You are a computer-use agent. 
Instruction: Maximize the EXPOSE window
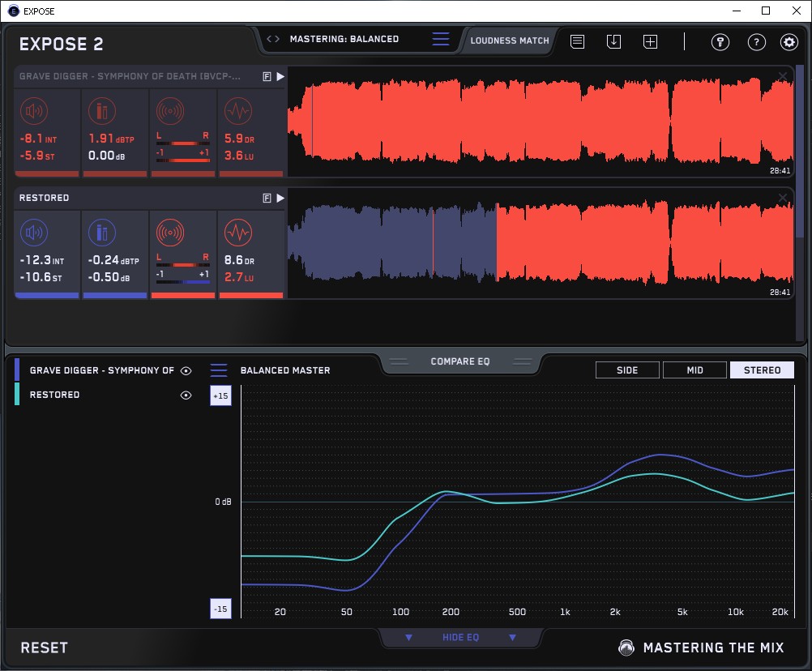tap(766, 11)
